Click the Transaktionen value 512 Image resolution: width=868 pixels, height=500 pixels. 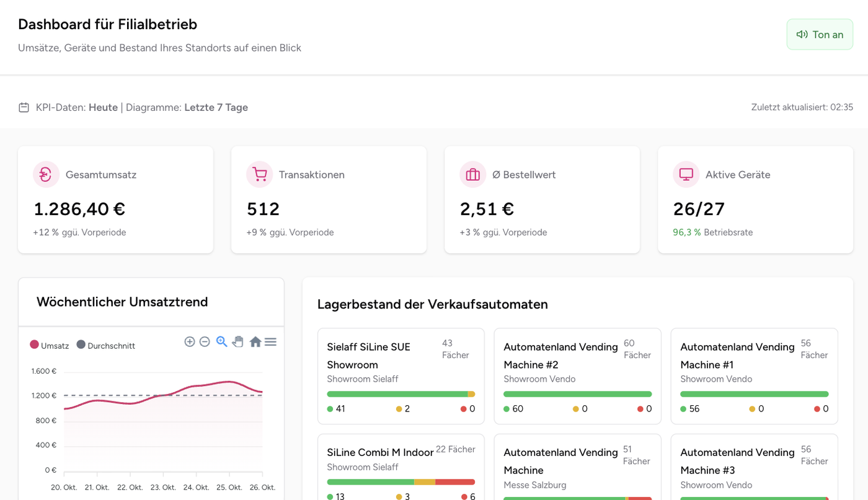(263, 209)
